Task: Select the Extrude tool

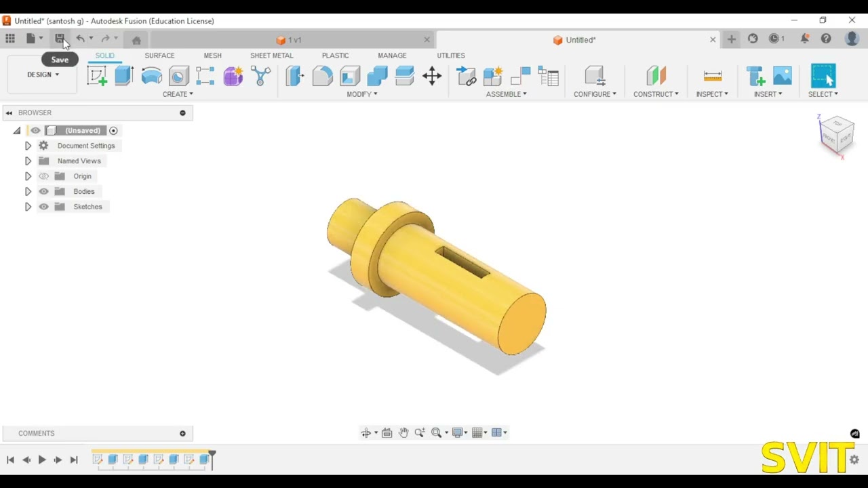Action: tap(124, 76)
